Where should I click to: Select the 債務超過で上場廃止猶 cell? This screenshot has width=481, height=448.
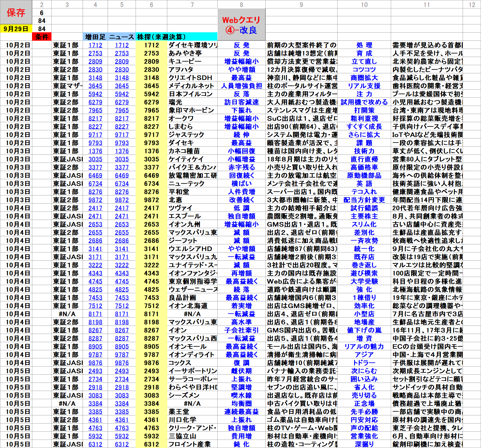click(x=427, y=403)
